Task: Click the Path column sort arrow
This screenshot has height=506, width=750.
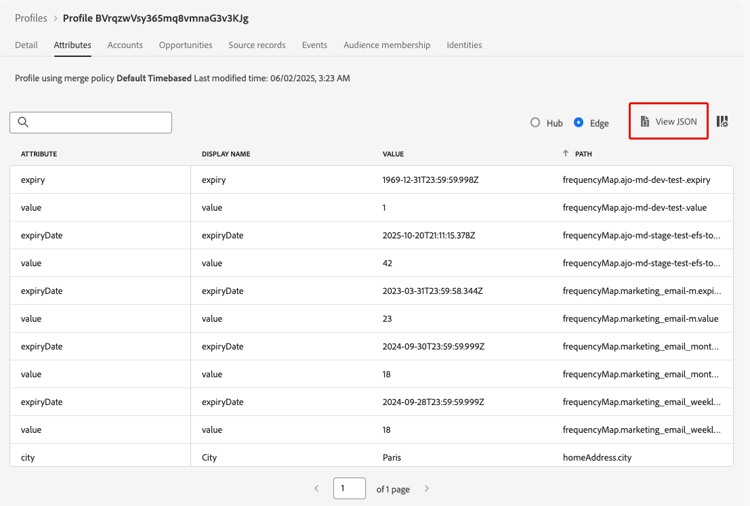Action: tap(565, 154)
